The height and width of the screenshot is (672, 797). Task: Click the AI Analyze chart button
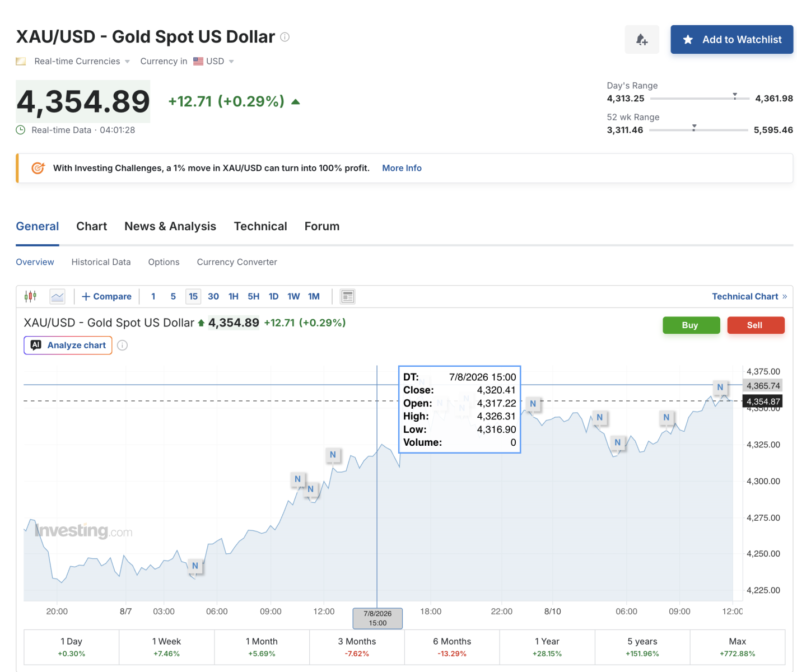pyautogui.click(x=68, y=346)
